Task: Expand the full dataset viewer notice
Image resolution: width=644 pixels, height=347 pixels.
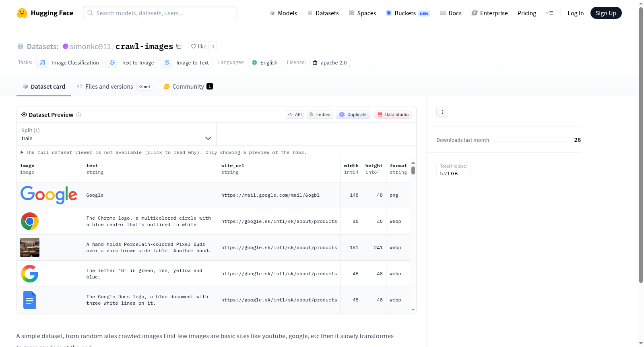Action: [163, 152]
